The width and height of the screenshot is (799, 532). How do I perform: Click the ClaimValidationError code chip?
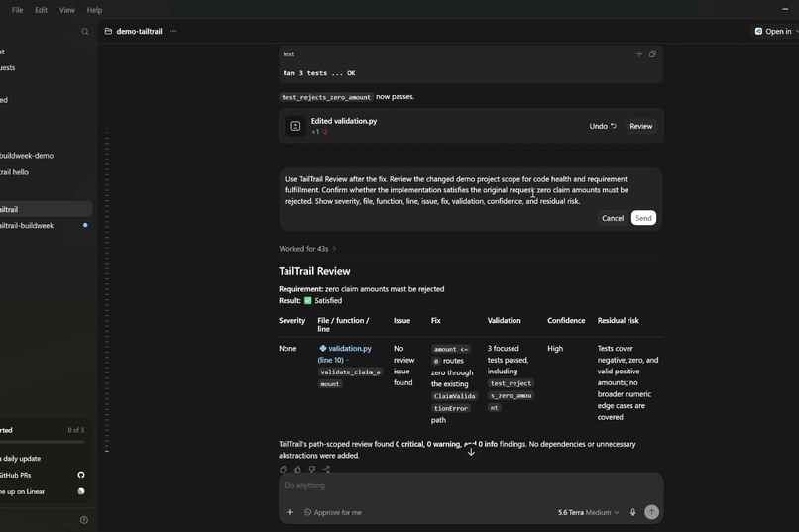point(454,402)
